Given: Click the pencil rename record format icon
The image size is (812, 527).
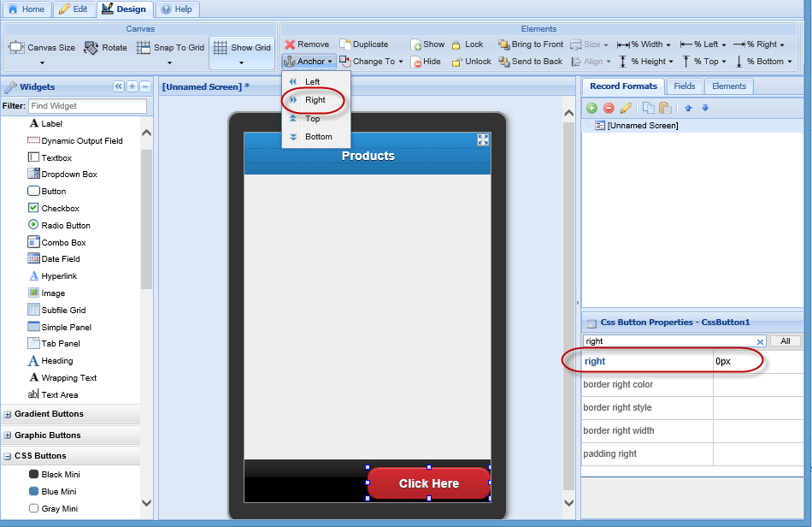Looking at the screenshot, I should pyautogui.click(x=626, y=109).
